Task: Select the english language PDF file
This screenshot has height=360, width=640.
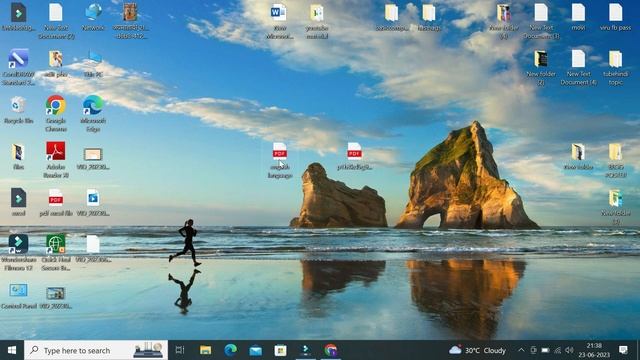Action: (280, 160)
